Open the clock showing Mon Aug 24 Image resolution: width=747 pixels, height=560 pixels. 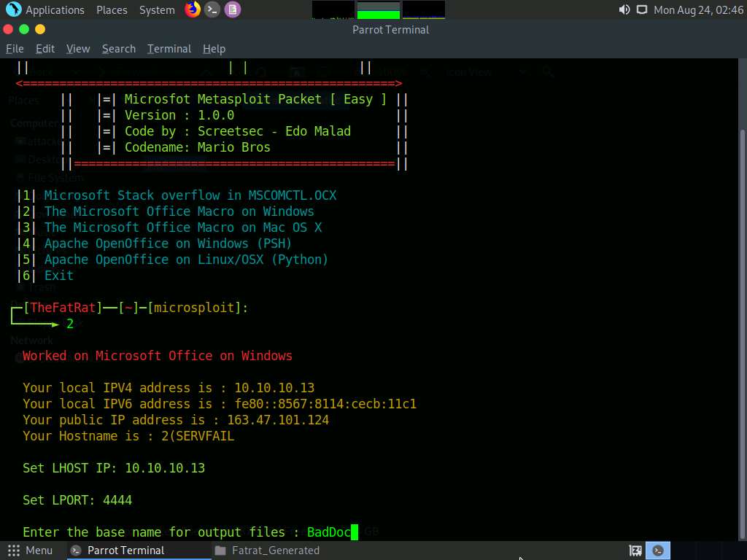698,9
